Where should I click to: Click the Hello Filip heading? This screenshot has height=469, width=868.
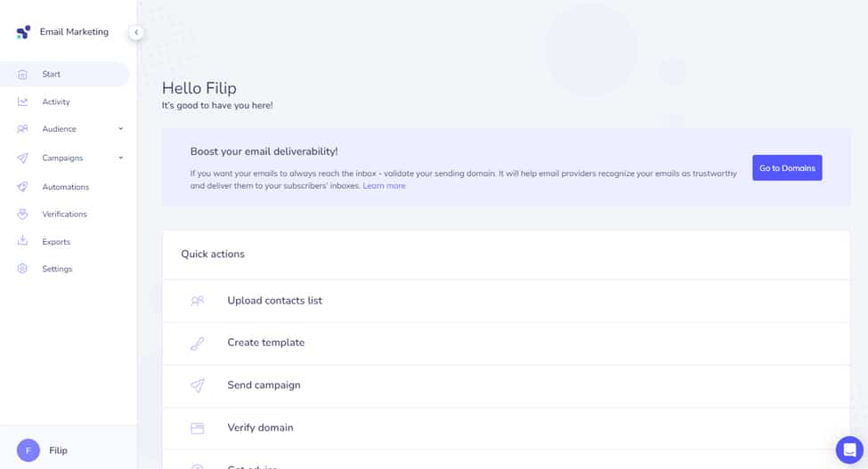point(199,88)
